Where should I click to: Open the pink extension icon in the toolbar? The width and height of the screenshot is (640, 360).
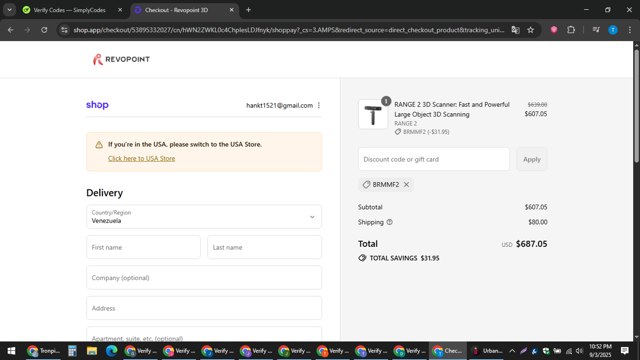point(554,30)
